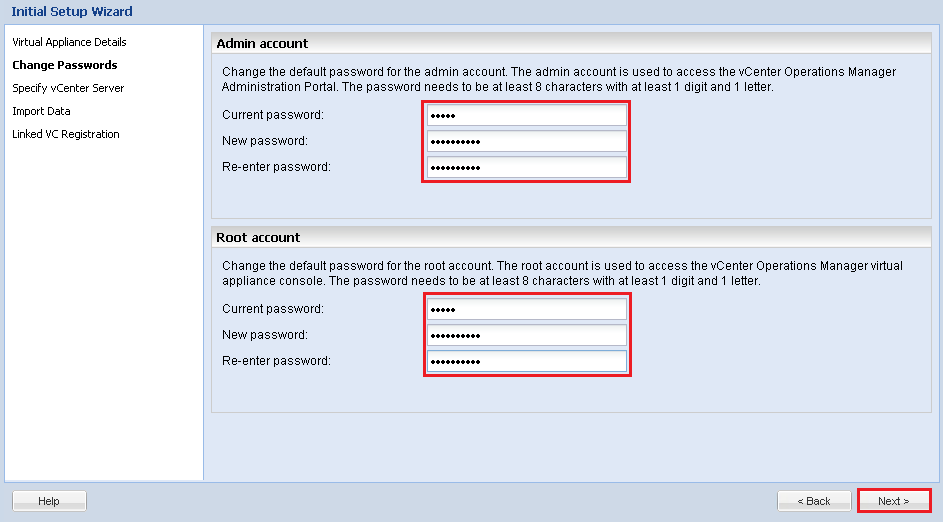This screenshot has height=522, width=943.
Task: Click root account Re-enter password field
Action: point(526,361)
